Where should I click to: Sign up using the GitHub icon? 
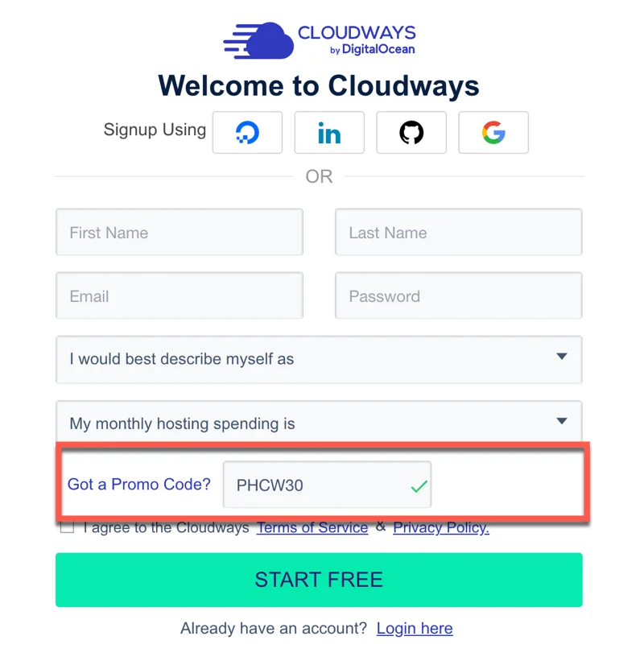(x=411, y=132)
